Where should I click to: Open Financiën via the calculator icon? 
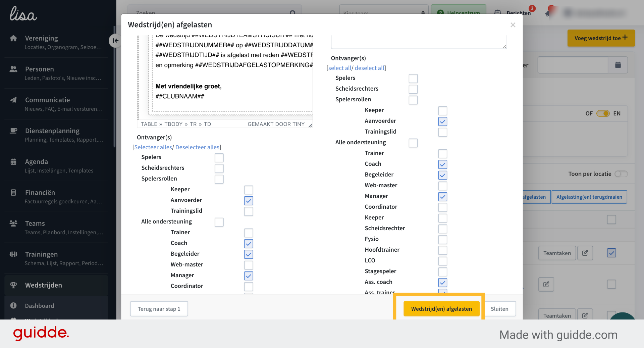tap(13, 193)
